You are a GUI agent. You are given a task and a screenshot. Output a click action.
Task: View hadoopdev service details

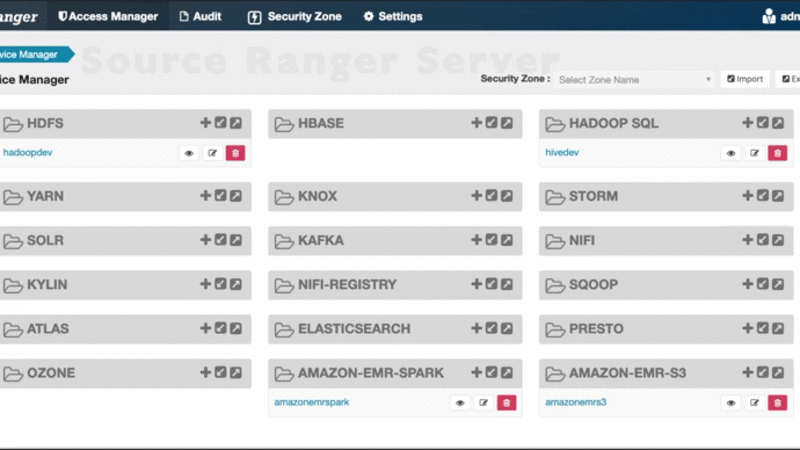tap(189, 153)
